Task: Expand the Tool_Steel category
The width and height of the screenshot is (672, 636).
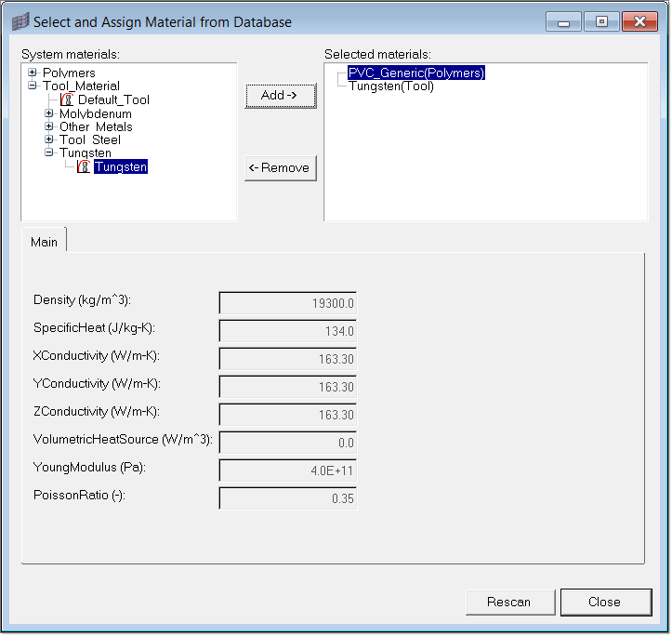Action: click(50, 139)
